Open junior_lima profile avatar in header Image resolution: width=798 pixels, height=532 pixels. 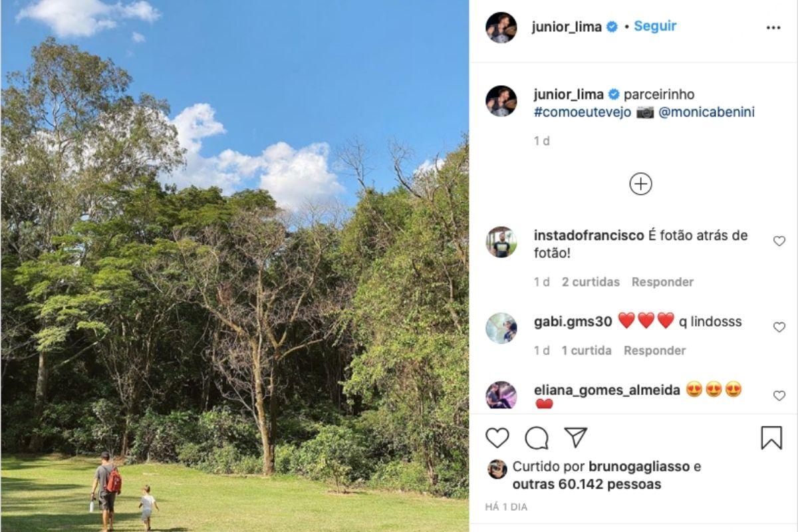pyautogui.click(x=501, y=27)
